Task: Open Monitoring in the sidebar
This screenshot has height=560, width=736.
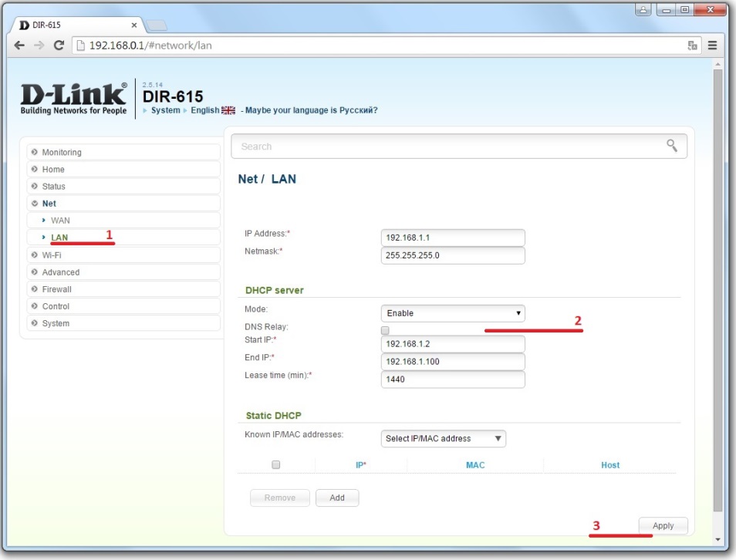Action: click(123, 152)
